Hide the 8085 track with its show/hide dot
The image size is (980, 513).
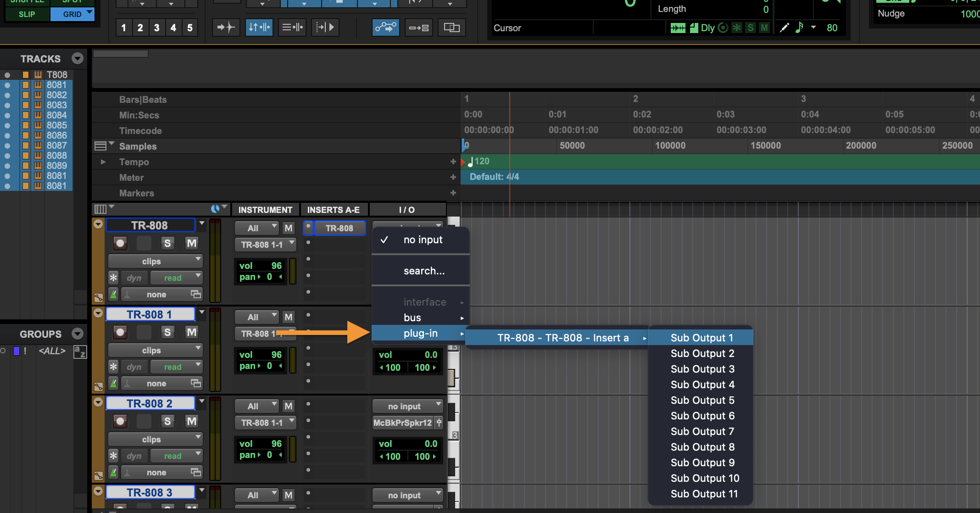pos(7,125)
